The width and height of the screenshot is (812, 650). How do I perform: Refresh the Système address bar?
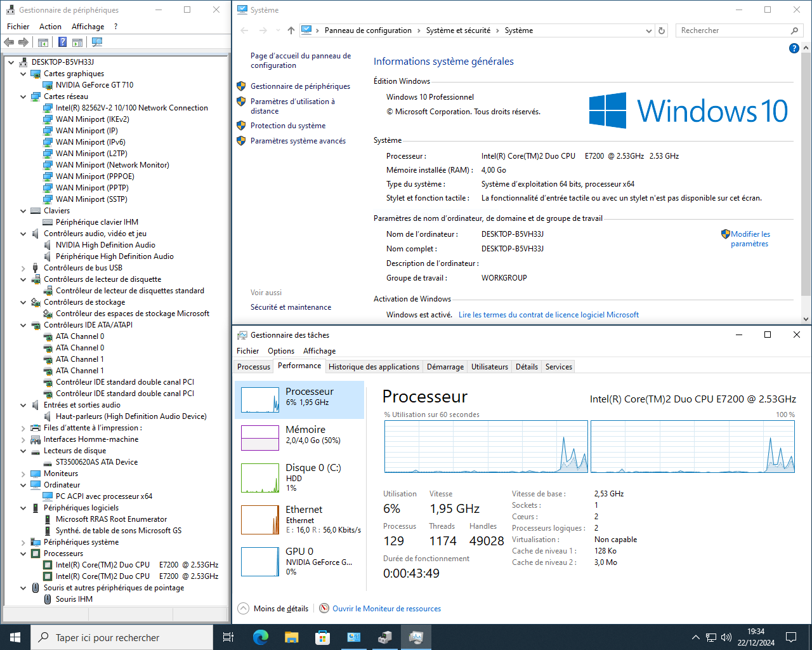(662, 30)
